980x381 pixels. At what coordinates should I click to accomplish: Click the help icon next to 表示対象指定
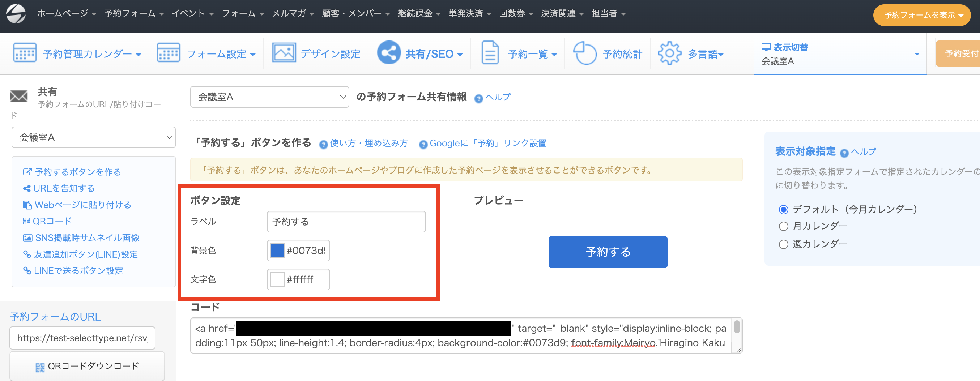[844, 153]
